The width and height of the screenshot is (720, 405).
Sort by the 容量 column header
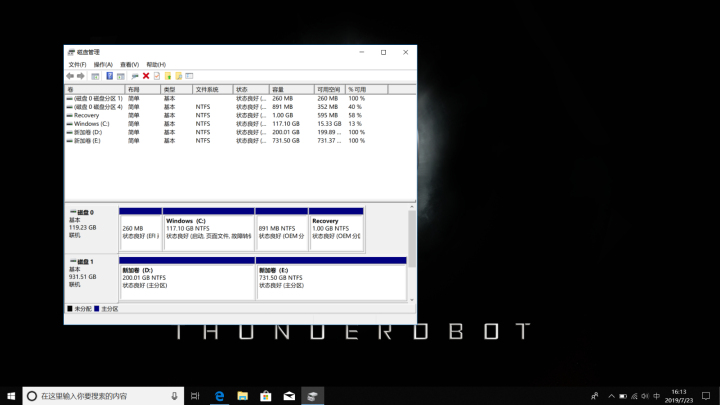pyautogui.click(x=292, y=90)
